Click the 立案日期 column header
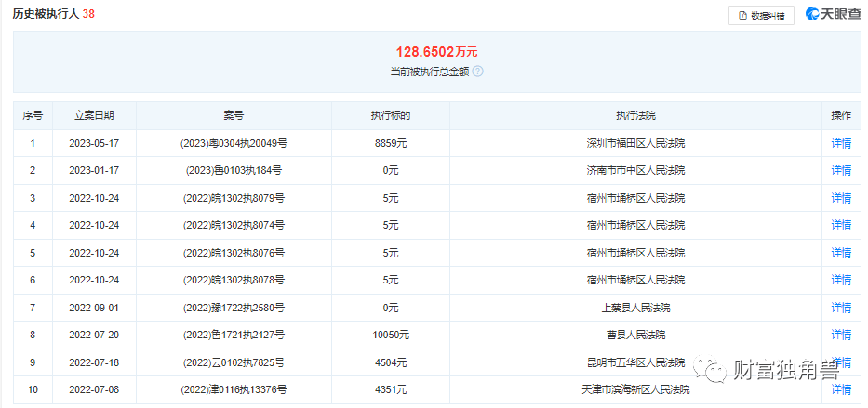The width and height of the screenshot is (868, 408). pos(94,116)
